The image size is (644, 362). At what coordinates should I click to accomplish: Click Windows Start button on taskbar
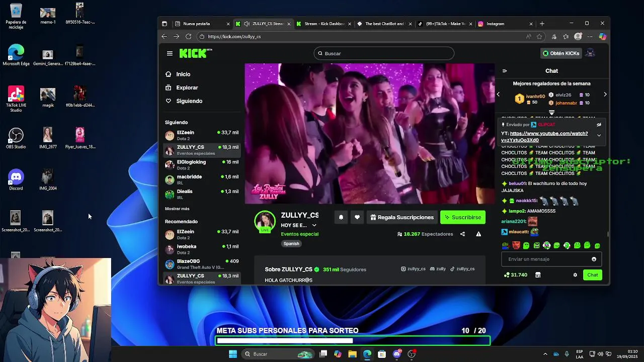232,354
